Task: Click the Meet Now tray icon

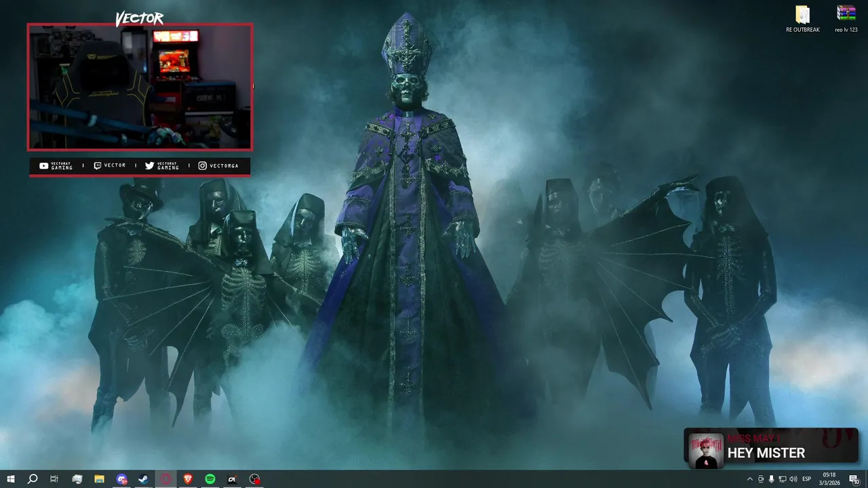Action: pyautogui.click(x=760, y=479)
